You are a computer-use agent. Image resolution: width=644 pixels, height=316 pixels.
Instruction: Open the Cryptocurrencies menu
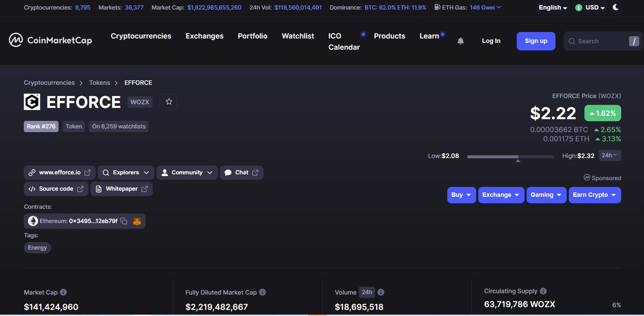click(x=141, y=36)
